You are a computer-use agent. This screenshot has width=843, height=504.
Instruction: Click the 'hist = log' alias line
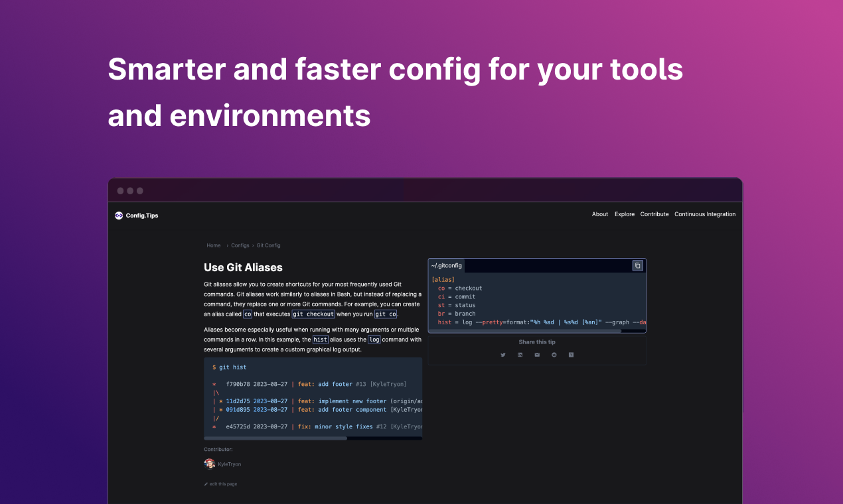click(542, 322)
